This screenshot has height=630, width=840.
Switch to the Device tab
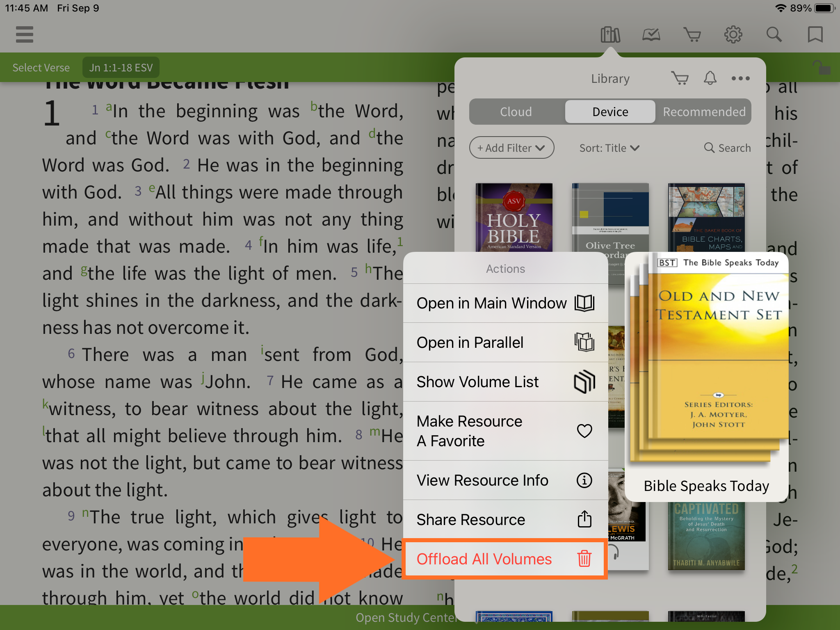[x=610, y=112]
